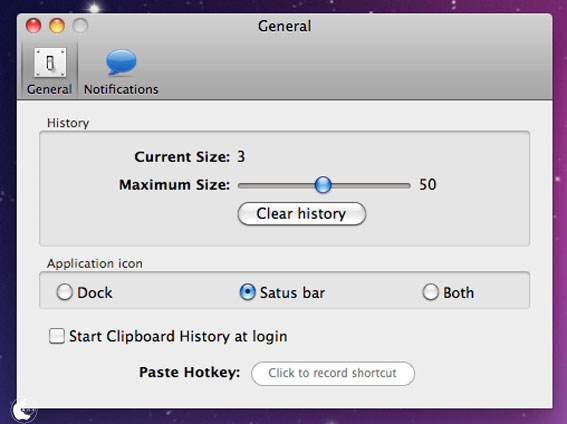Click the window title bar labeled General

pyautogui.click(x=285, y=26)
